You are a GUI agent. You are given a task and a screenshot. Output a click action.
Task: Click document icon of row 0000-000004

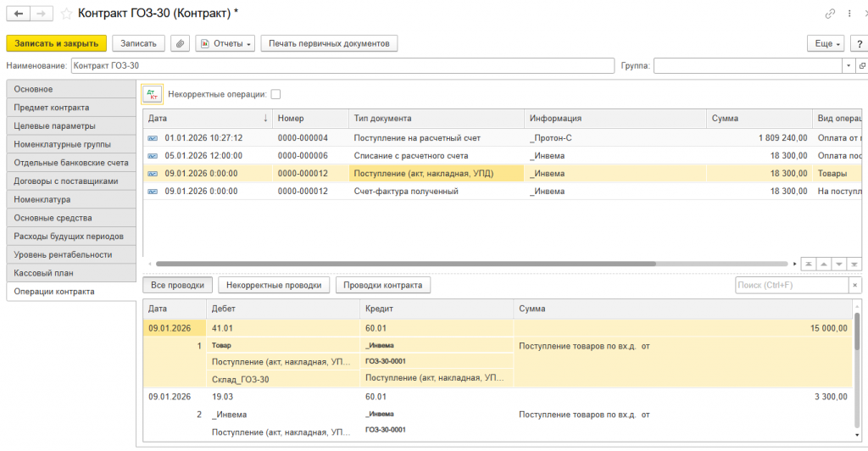coord(153,138)
